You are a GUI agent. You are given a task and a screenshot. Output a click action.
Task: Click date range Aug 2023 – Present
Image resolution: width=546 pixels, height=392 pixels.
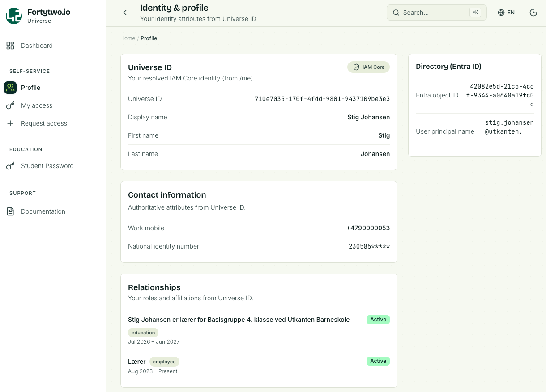(x=153, y=371)
